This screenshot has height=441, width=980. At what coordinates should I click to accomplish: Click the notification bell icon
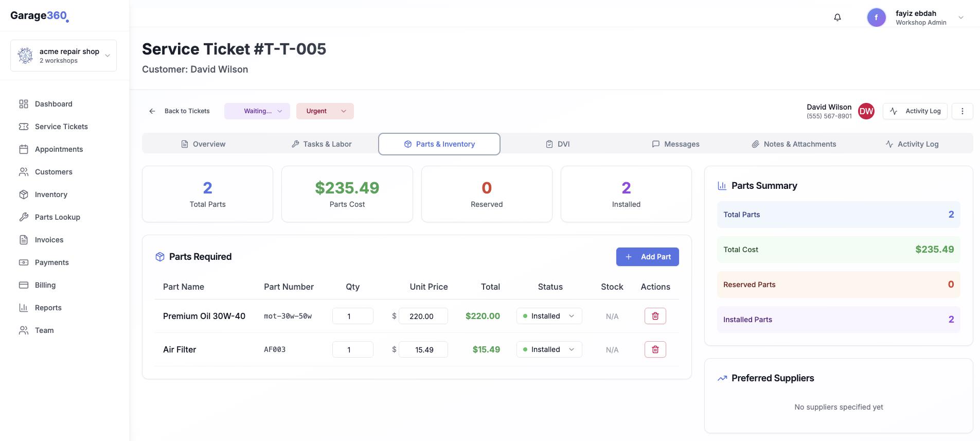click(838, 17)
